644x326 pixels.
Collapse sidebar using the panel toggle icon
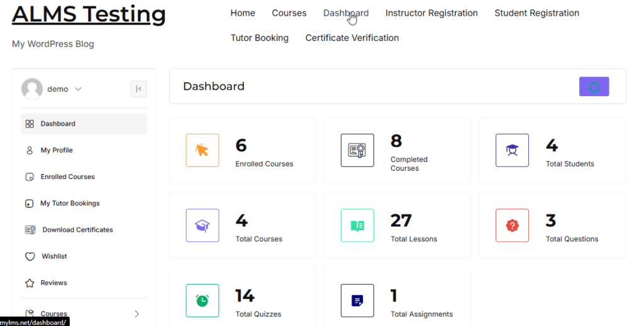click(x=139, y=89)
